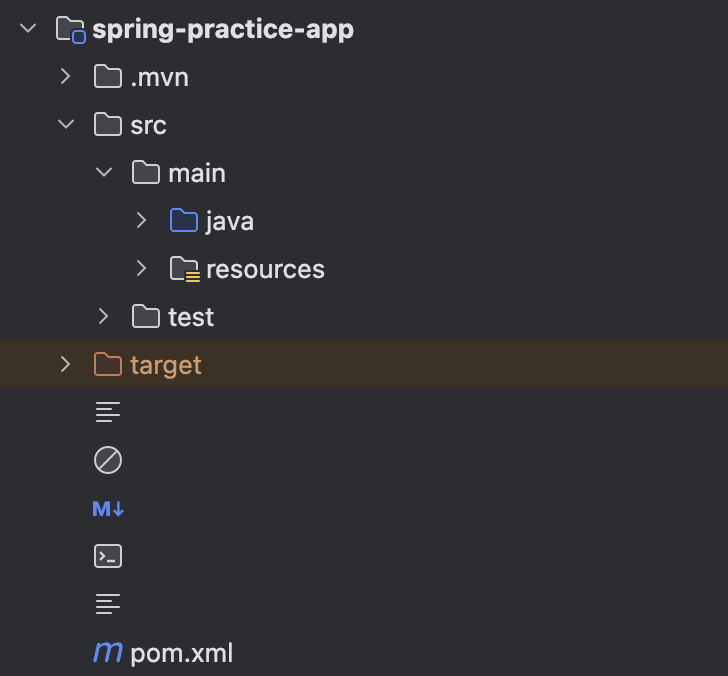Screen dimensions: 728x676
Task: Click the terminal shell script file icon
Action: 108,556
